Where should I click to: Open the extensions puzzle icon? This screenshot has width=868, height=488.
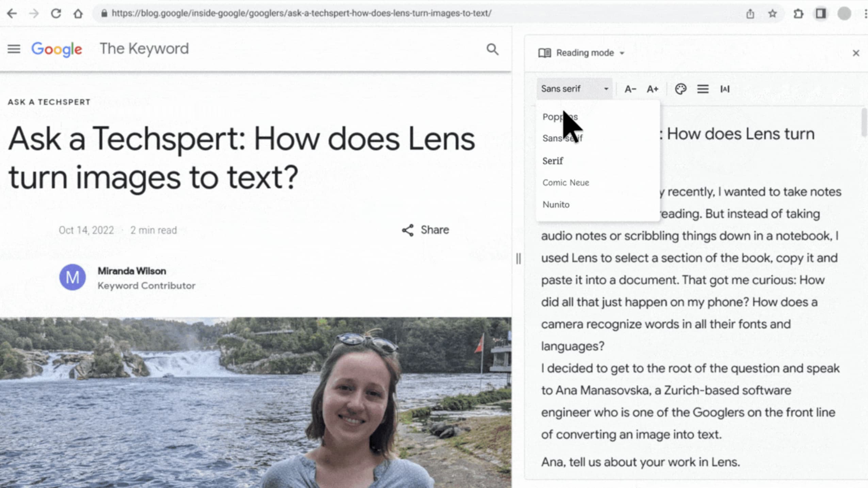click(x=798, y=14)
